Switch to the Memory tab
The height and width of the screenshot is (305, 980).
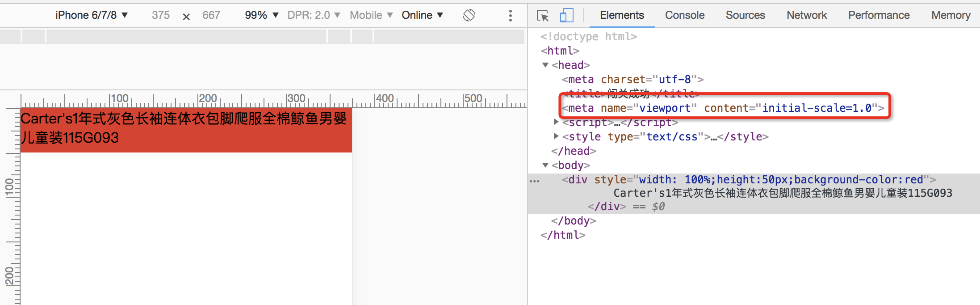tap(951, 15)
